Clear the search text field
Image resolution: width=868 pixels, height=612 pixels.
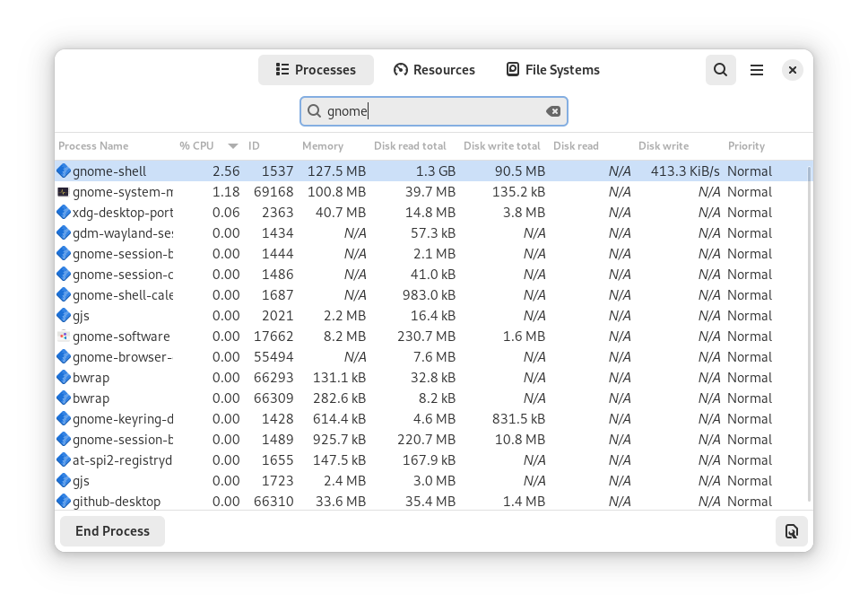pos(553,111)
